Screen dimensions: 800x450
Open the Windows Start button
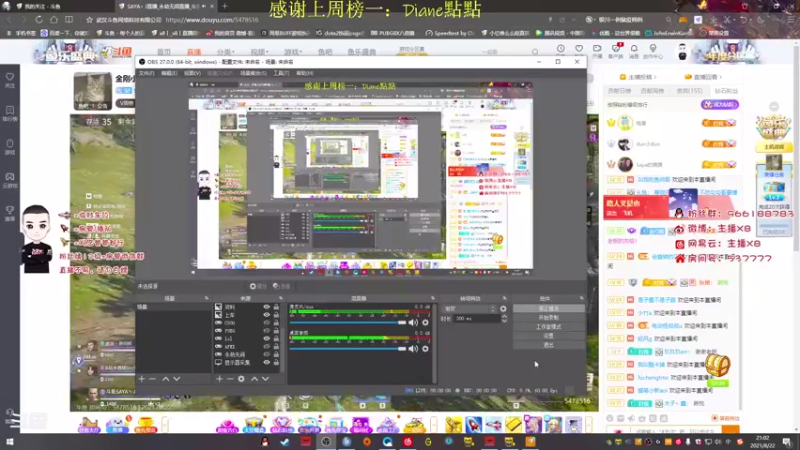click(10, 442)
